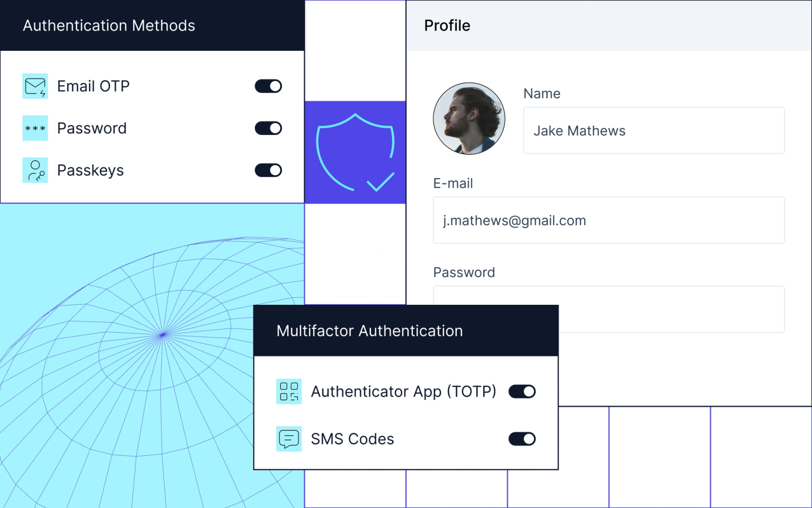Click the E-mail input field
This screenshot has width=812, height=508.
[609, 220]
